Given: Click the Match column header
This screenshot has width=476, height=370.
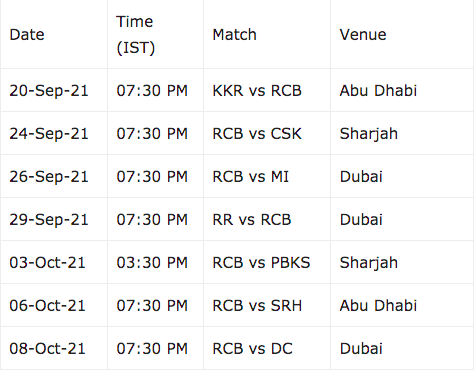Looking at the screenshot, I should point(267,34).
